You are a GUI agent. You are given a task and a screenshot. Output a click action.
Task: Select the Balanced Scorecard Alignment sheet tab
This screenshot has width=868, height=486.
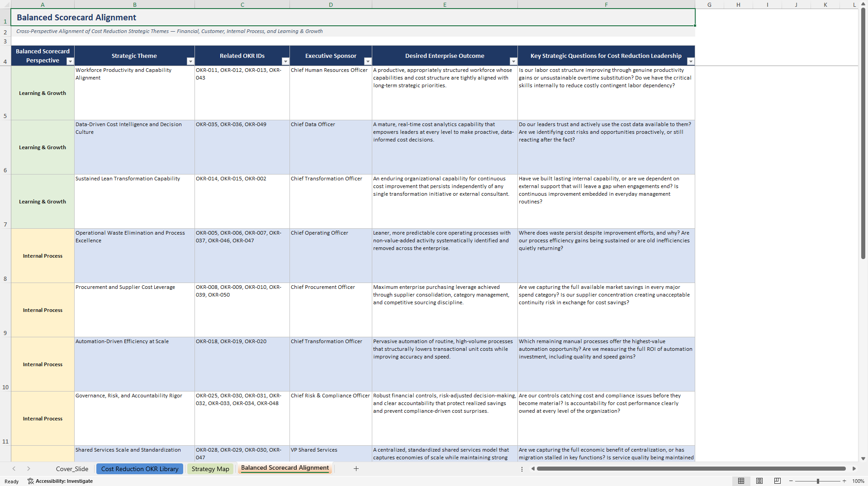click(285, 468)
